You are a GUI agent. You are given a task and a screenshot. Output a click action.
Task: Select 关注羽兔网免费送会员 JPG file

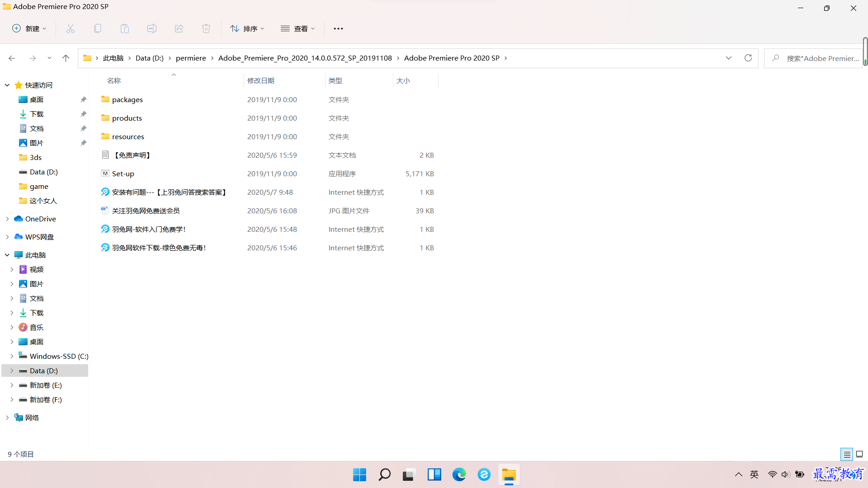coord(146,211)
